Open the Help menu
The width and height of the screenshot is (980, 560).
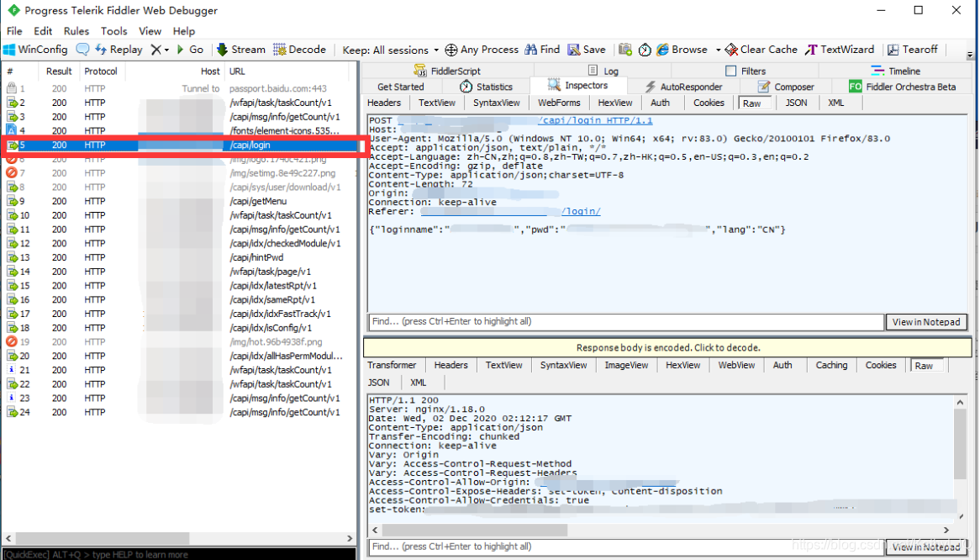pyautogui.click(x=184, y=30)
